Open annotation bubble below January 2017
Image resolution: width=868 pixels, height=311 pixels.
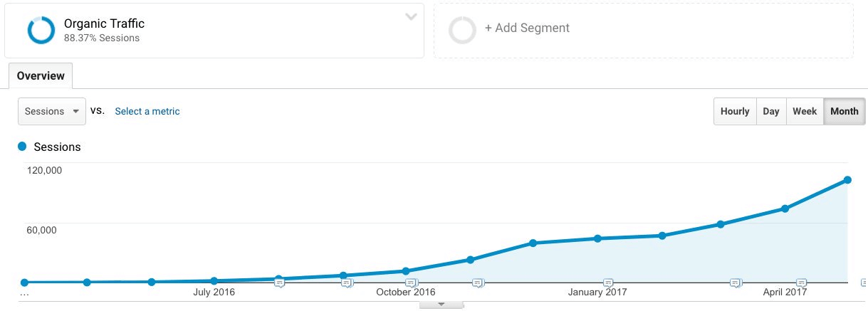[607, 283]
